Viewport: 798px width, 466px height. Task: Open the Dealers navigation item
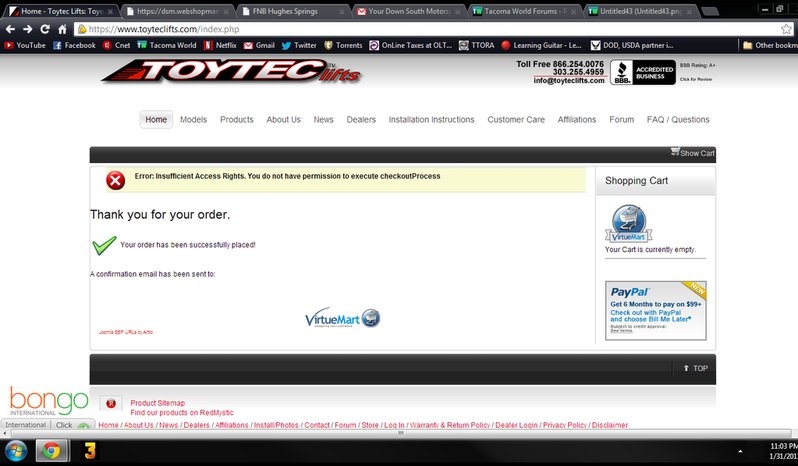tap(361, 120)
